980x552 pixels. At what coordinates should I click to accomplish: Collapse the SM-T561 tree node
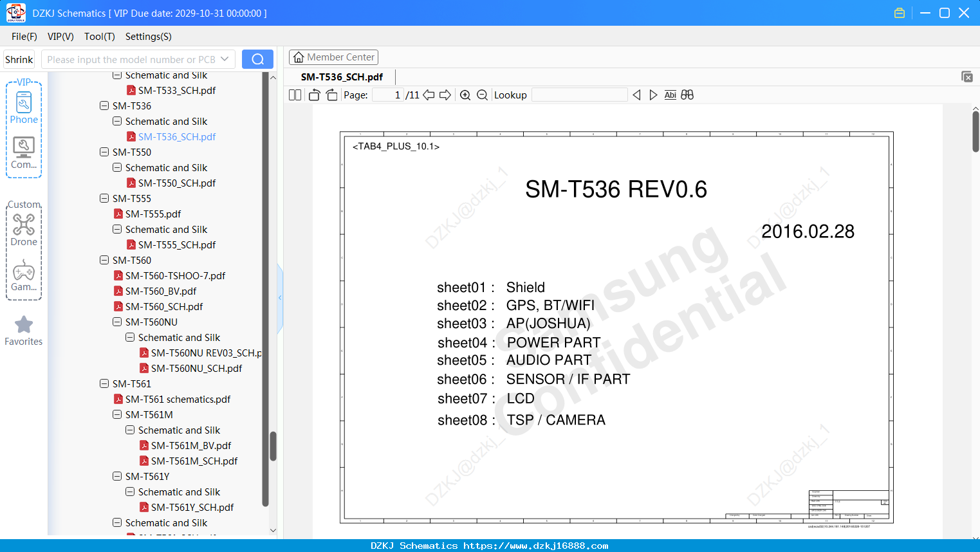tap(104, 384)
